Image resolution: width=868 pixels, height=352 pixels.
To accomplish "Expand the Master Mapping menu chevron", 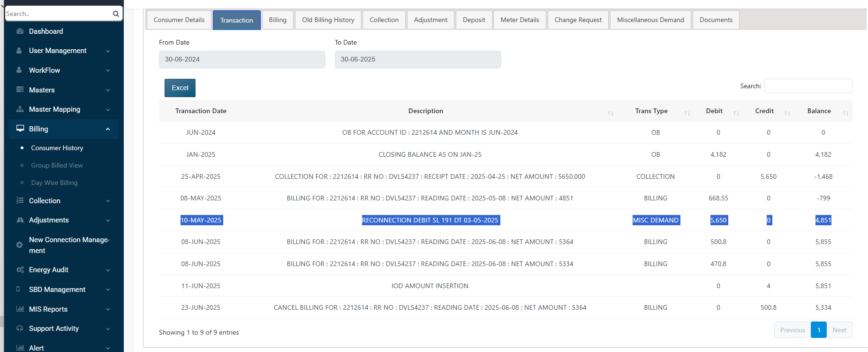I will tap(108, 110).
